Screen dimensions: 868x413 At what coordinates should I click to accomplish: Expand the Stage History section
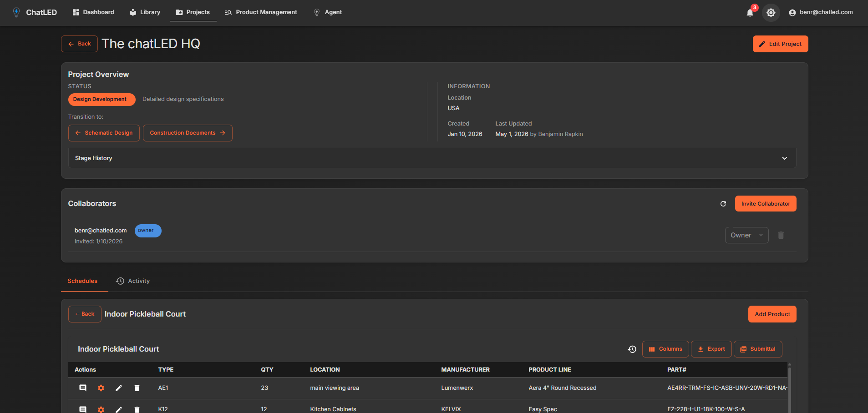click(x=432, y=158)
